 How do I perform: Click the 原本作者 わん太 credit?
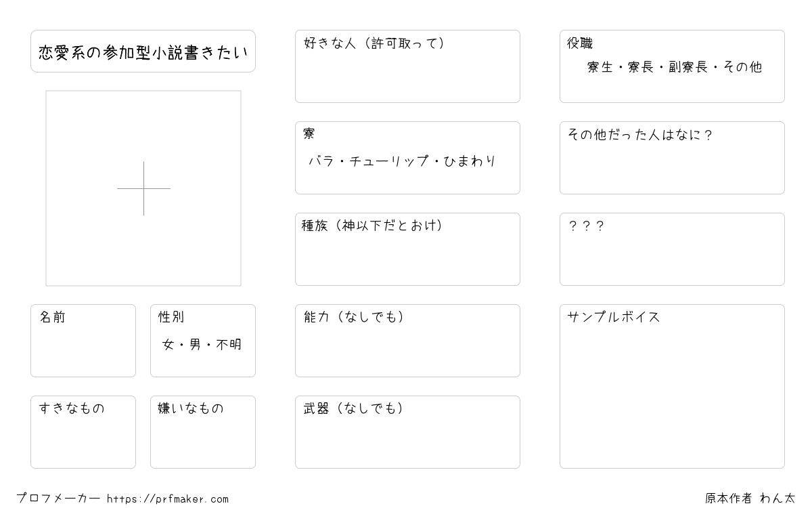coord(750,499)
